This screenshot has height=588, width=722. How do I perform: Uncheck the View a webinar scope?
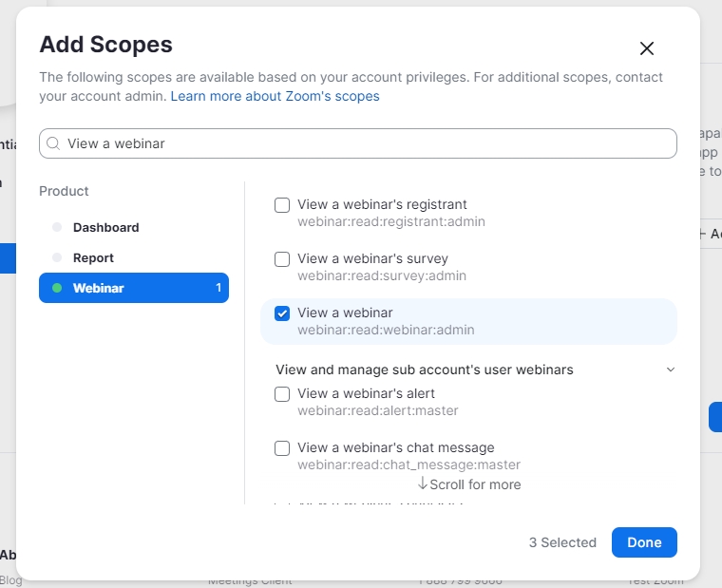[282, 313]
